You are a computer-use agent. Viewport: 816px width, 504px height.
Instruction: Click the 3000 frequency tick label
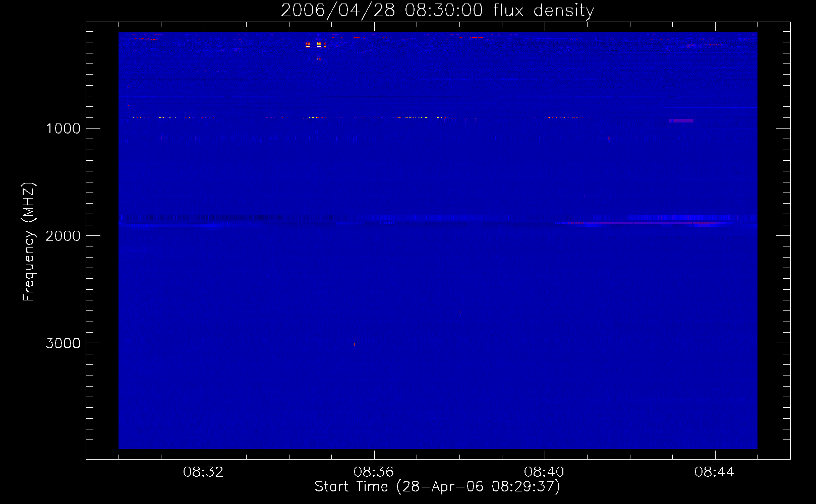(63, 343)
